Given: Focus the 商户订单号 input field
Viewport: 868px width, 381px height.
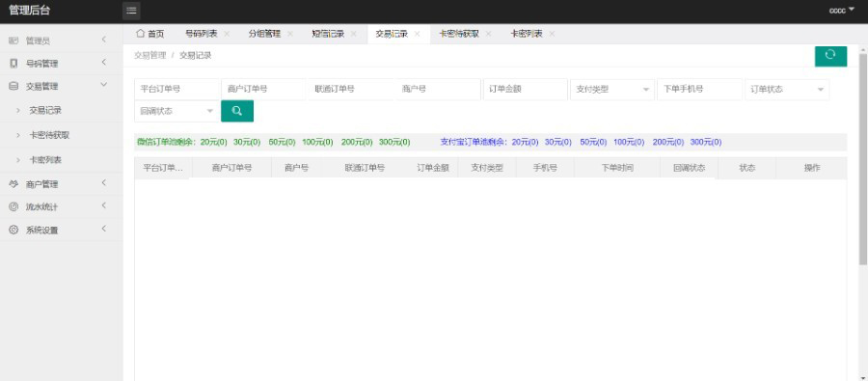Looking at the screenshot, I should click(x=263, y=89).
